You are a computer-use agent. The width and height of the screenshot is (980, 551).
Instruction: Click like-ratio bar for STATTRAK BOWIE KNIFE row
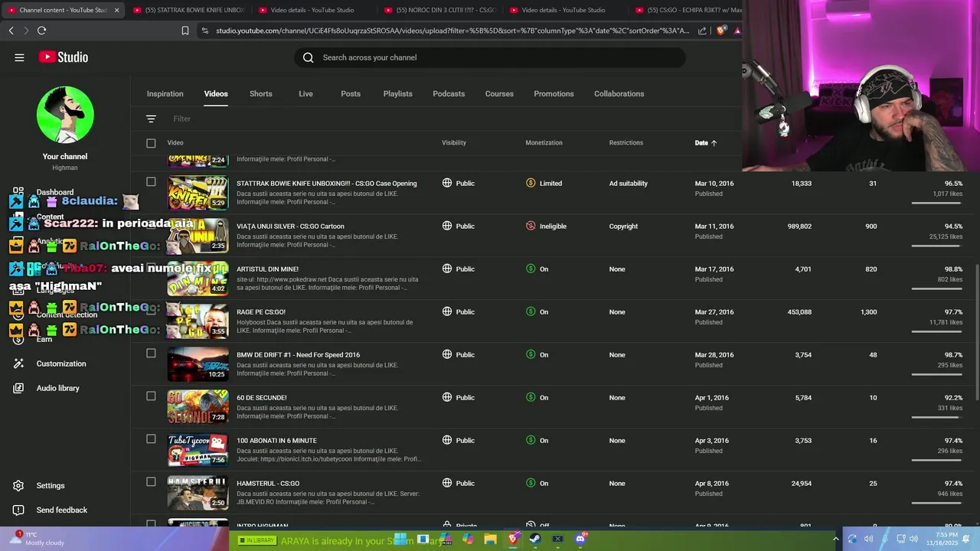coord(937,204)
